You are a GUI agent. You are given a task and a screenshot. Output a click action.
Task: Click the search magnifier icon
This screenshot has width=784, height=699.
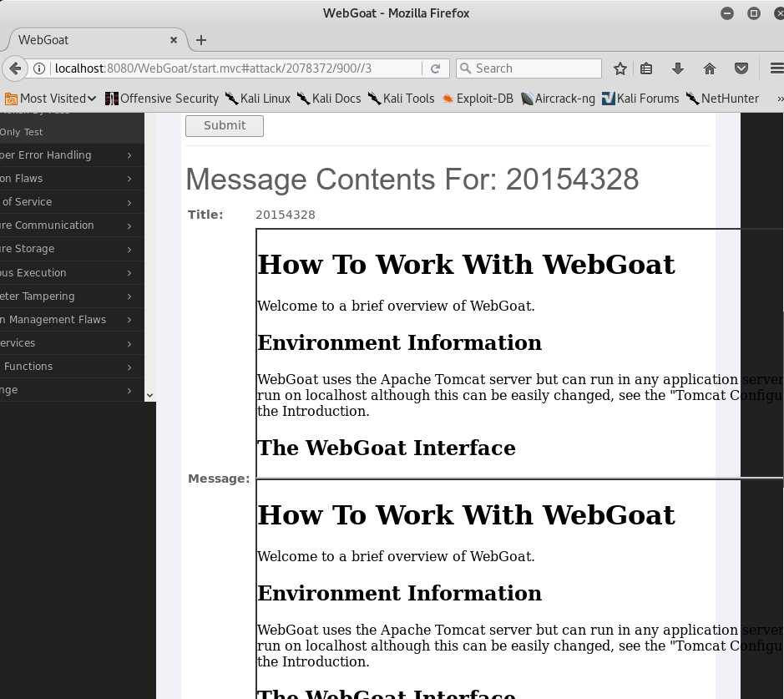tap(465, 68)
